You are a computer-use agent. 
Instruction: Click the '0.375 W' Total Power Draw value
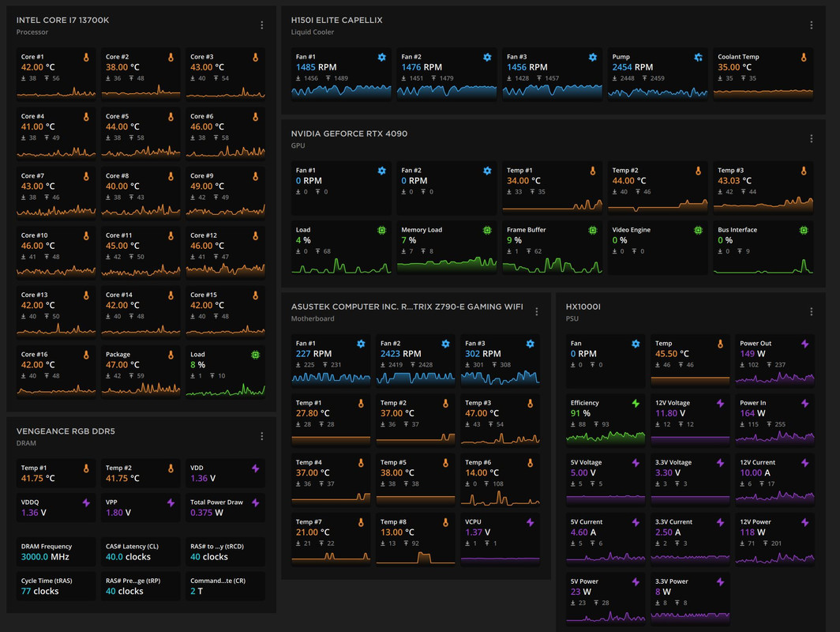click(x=206, y=513)
